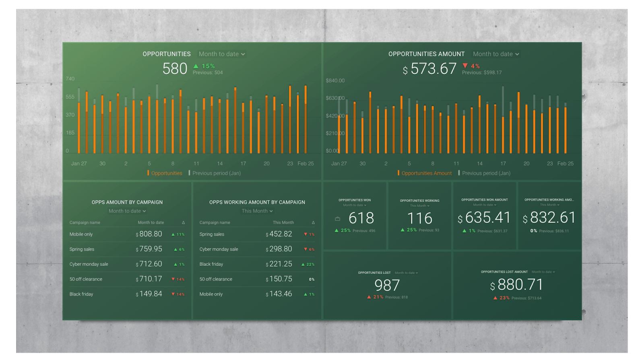This screenshot has width=644, height=362.
Task: Click the 987 Opportunities Lost value
Action: click(x=387, y=285)
